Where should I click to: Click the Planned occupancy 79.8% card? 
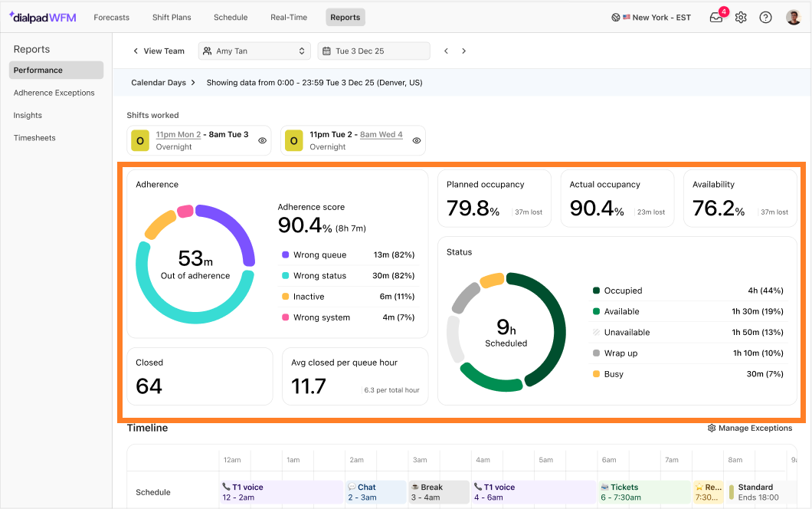[x=495, y=199]
